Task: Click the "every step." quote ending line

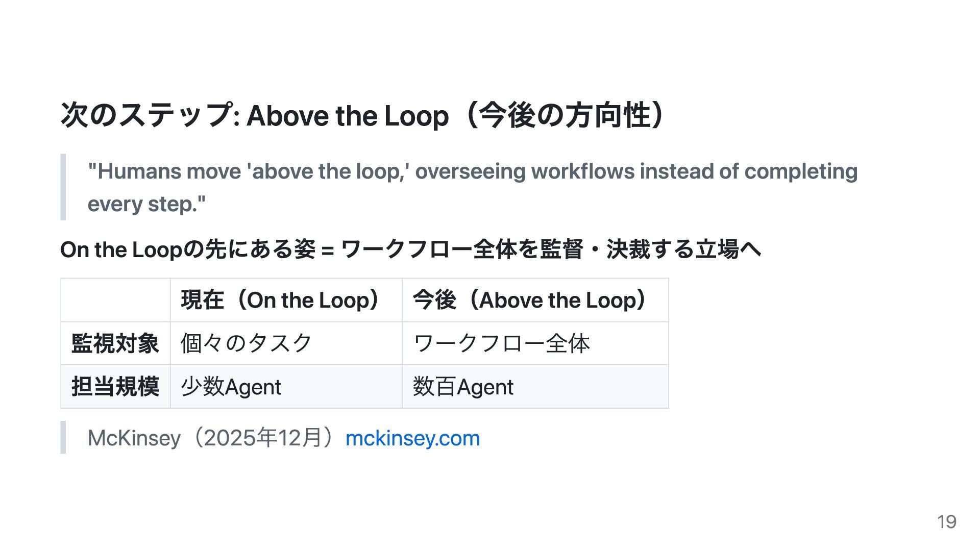Action: point(146,204)
